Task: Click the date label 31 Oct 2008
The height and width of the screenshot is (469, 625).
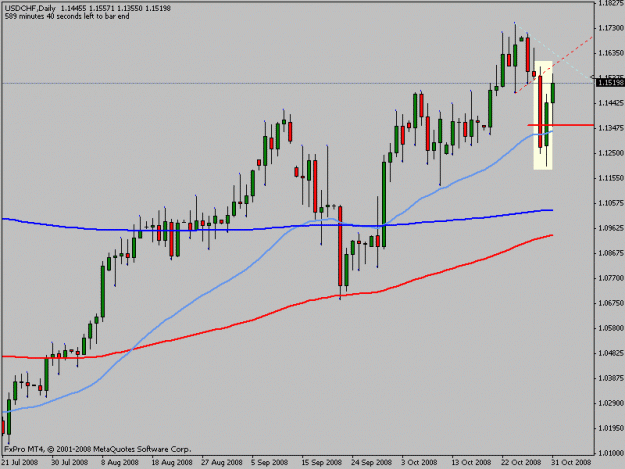Action: tap(572, 462)
